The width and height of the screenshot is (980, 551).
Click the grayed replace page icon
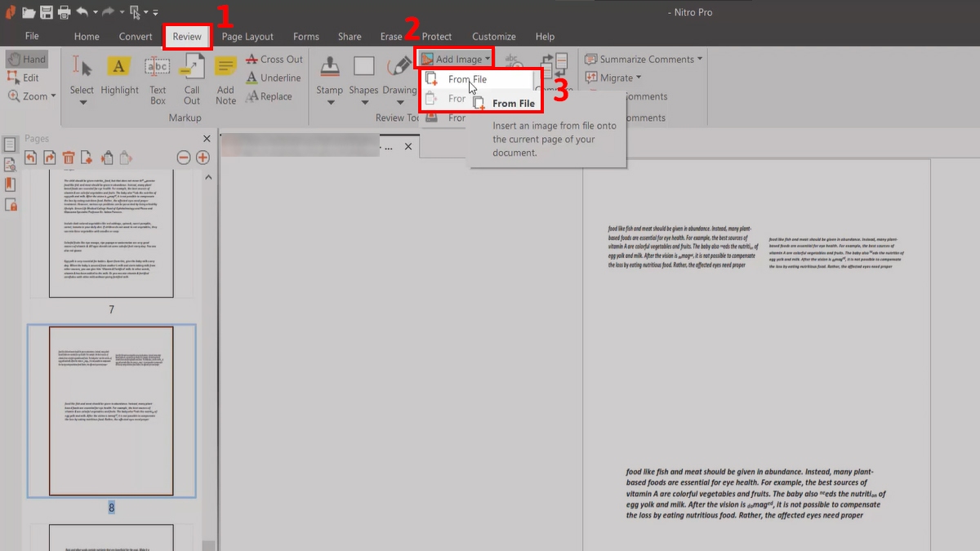click(x=125, y=158)
